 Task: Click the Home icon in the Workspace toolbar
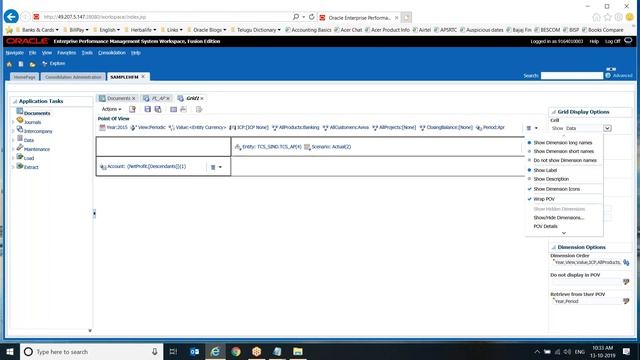point(9,64)
